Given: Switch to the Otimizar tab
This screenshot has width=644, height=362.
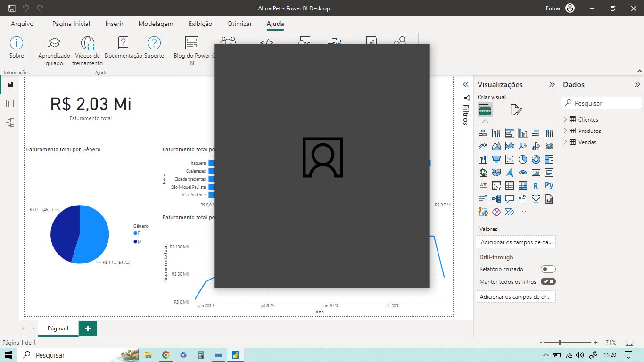Looking at the screenshot, I should (x=239, y=24).
